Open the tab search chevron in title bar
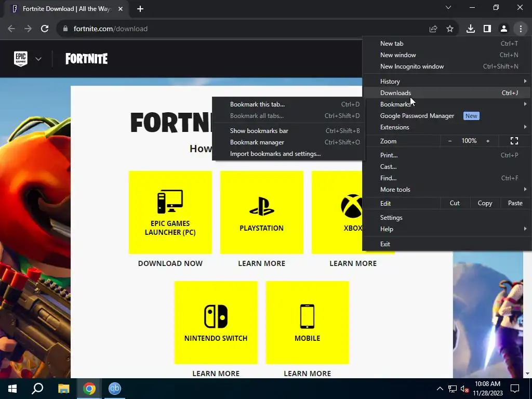Screen dimensions: 532x399 coord(448,7)
